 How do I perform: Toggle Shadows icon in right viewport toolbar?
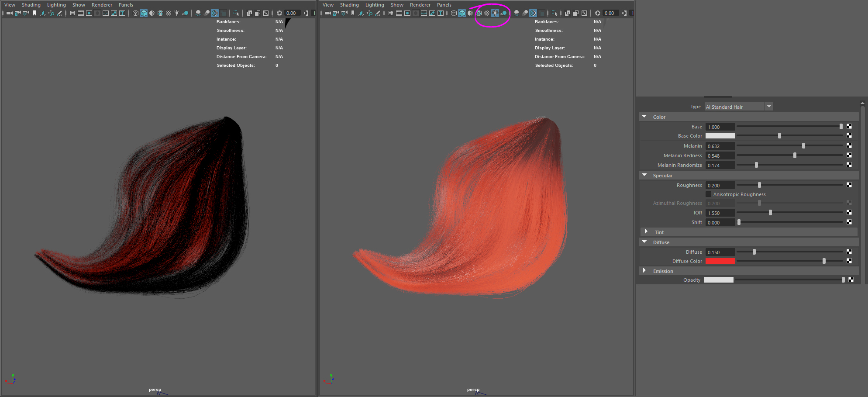pos(503,13)
